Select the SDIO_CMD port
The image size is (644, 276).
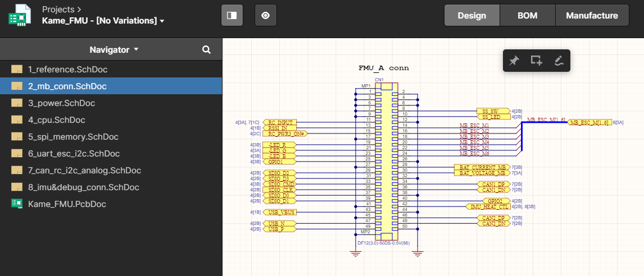[279, 184]
